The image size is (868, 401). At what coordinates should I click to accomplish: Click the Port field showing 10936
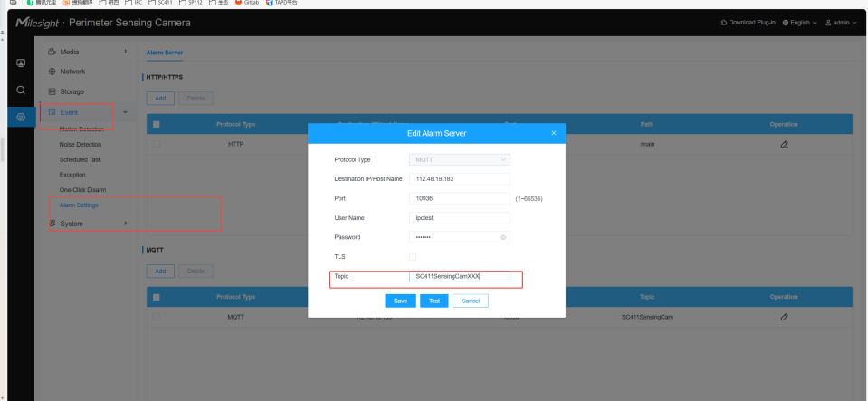click(460, 198)
